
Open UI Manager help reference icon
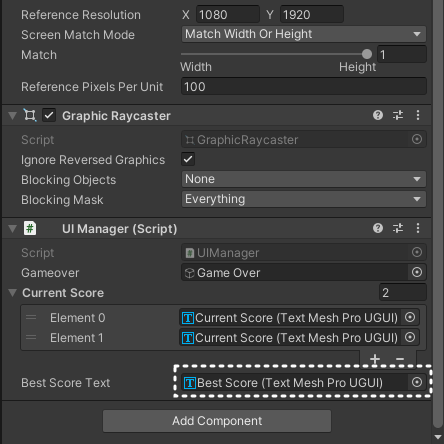tap(378, 228)
